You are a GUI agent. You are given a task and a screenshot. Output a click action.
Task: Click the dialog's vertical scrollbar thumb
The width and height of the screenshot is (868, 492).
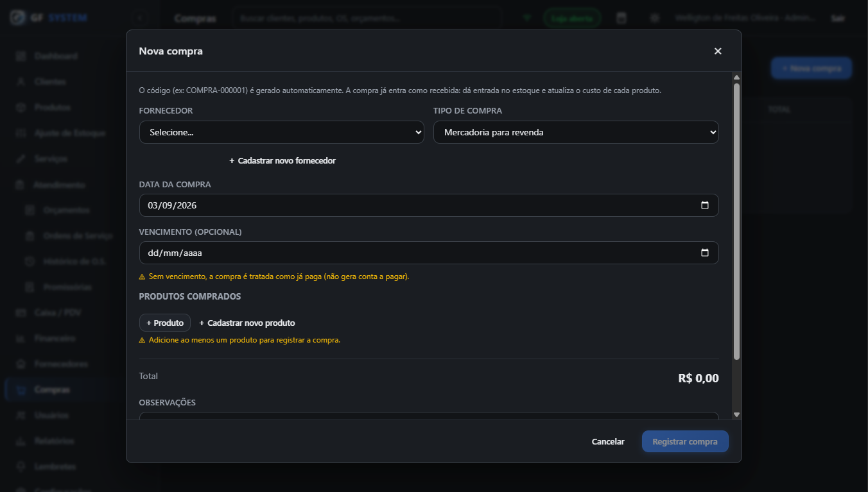click(x=736, y=221)
